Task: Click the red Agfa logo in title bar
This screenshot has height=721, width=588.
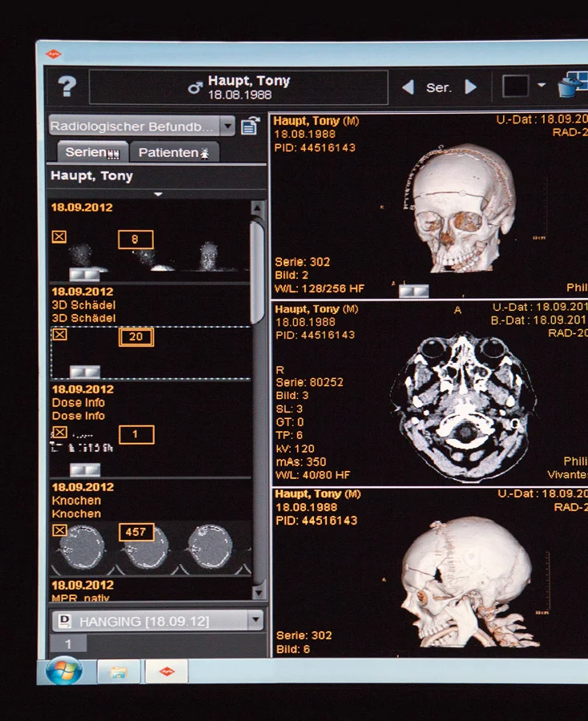Action: click(54, 54)
